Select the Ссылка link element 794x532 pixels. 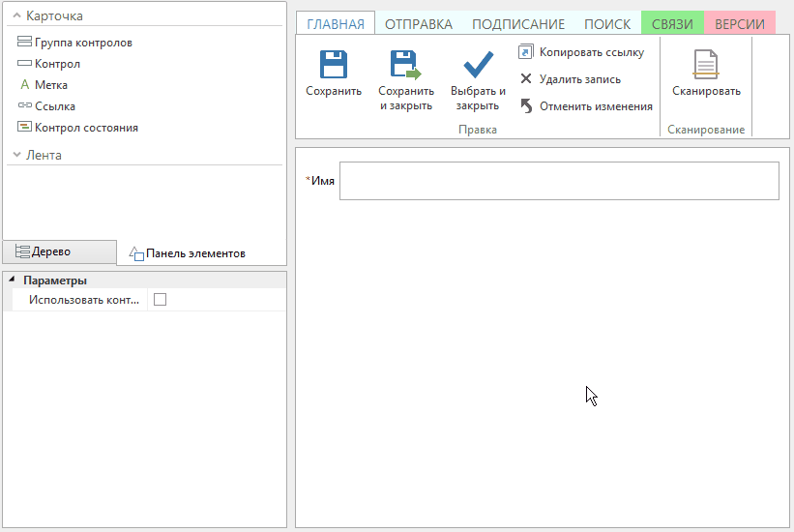click(x=54, y=106)
